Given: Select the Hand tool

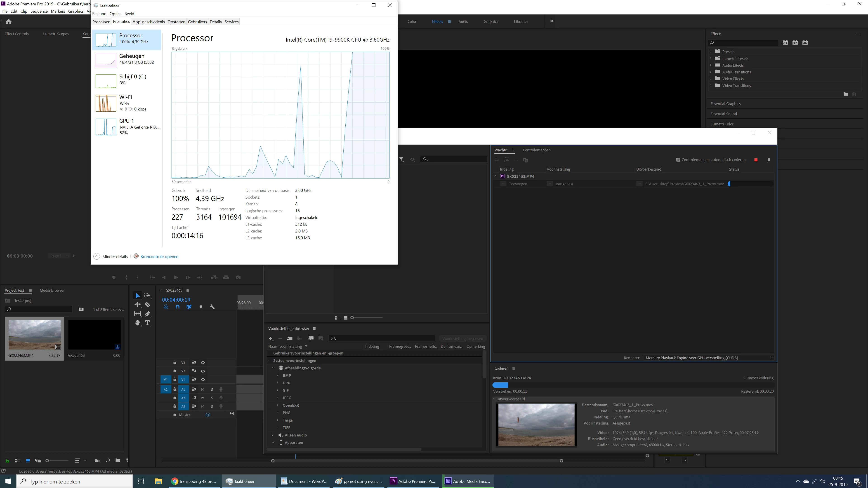Looking at the screenshot, I should (137, 323).
